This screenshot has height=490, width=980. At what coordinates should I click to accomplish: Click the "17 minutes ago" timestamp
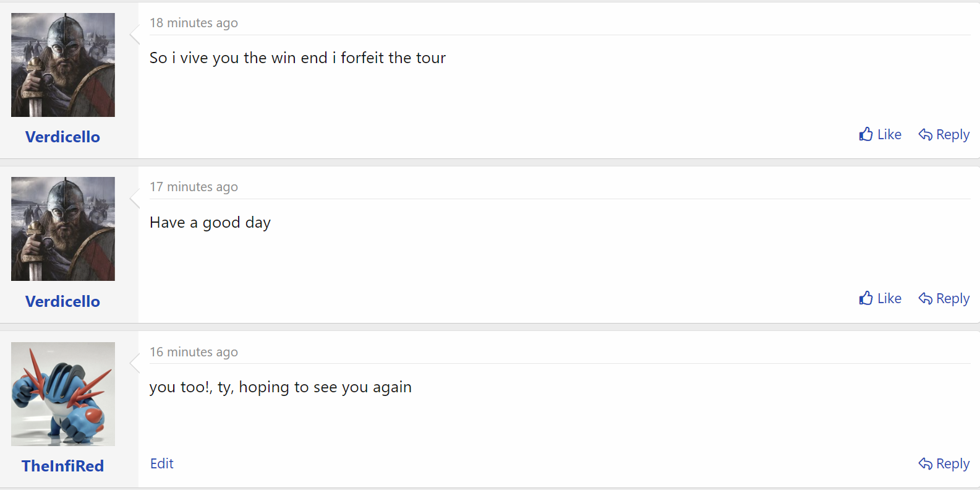click(x=194, y=187)
